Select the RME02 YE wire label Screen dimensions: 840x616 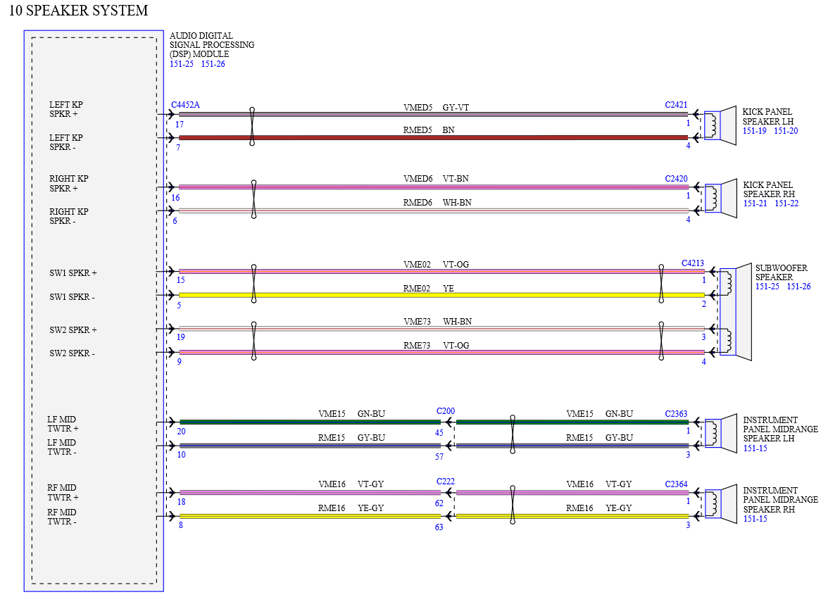tap(429, 288)
